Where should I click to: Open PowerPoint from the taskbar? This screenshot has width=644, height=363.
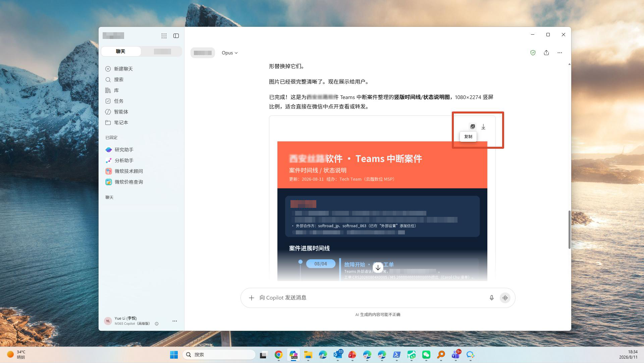tap(352, 355)
